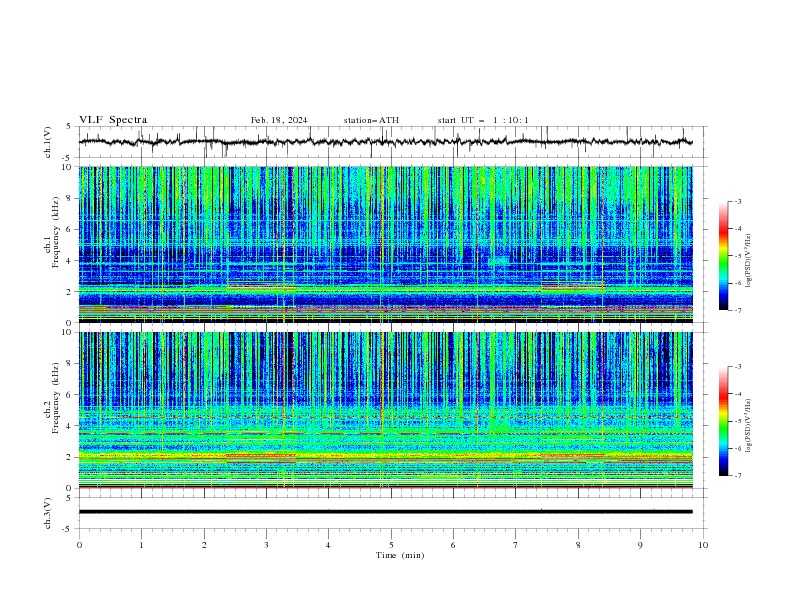Click the "8" kHz tick on ch.1 frequency axis
Screen dimensions: 792x612
(71, 198)
